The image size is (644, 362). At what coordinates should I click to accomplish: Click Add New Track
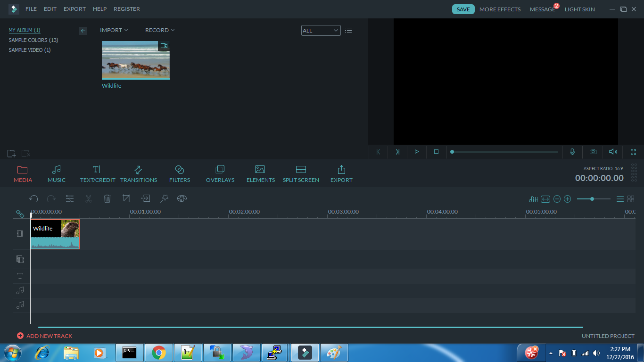point(45,336)
